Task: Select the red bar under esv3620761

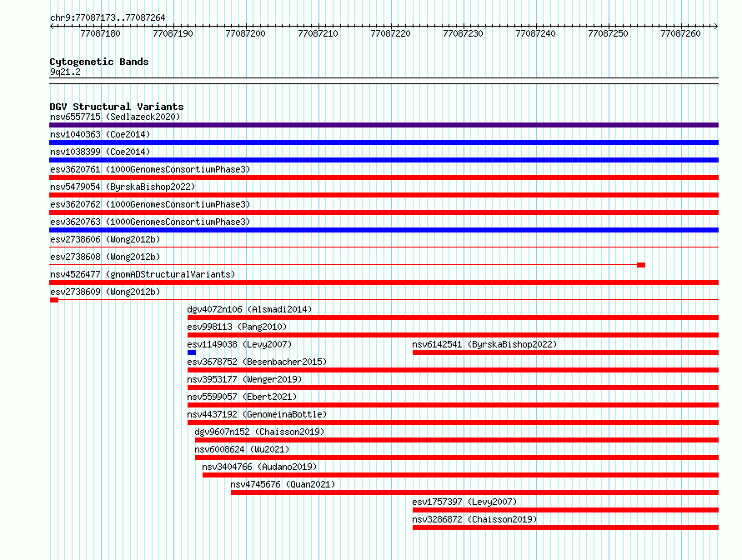Action: [x=384, y=177]
